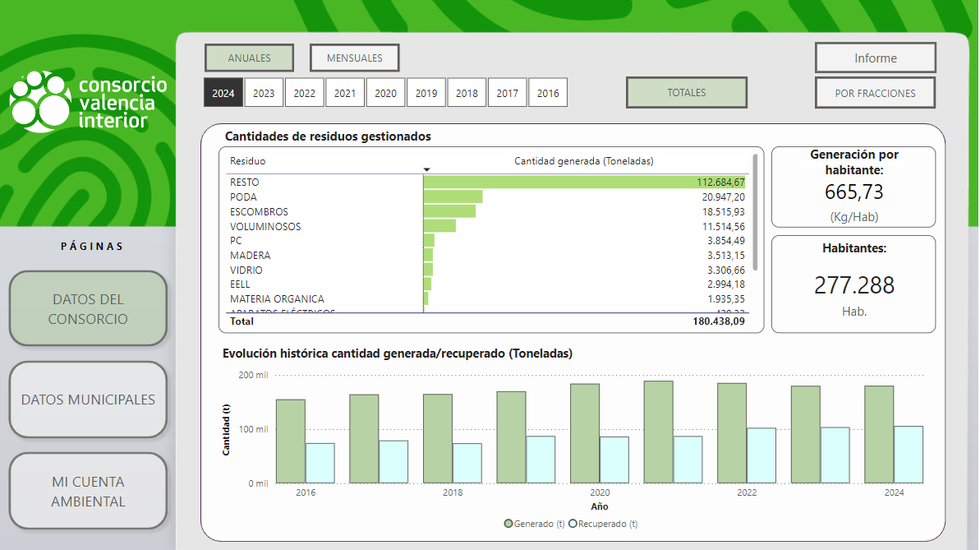Select the RESTO row in table
The height and width of the screenshot is (550, 980).
(243, 182)
